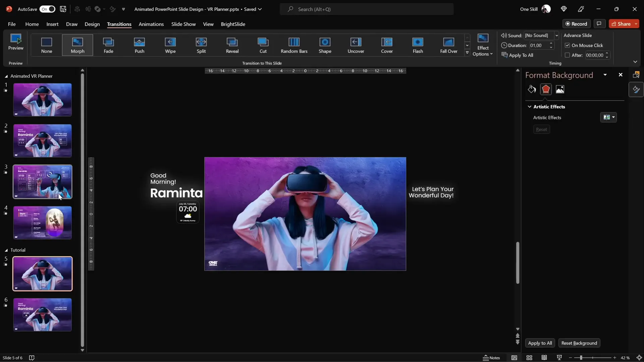Collapse the Animated VR Planner section
Image resolution: width=644 pixels, height=362 pixels.
point(6,76)
